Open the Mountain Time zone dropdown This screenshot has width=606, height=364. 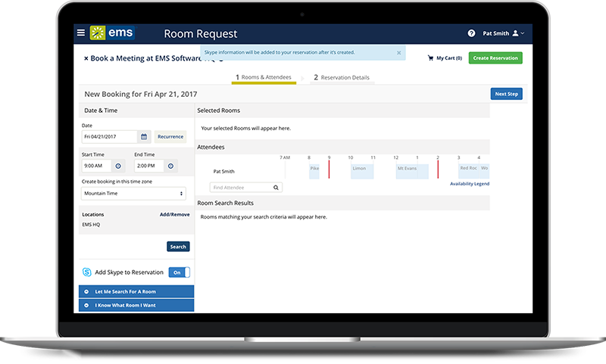click(x=133, y=194)
